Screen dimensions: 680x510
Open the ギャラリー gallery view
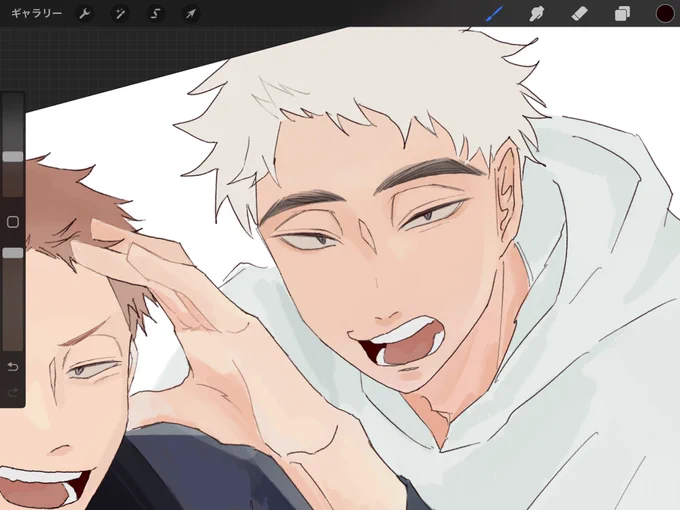(x=36, y=13)
